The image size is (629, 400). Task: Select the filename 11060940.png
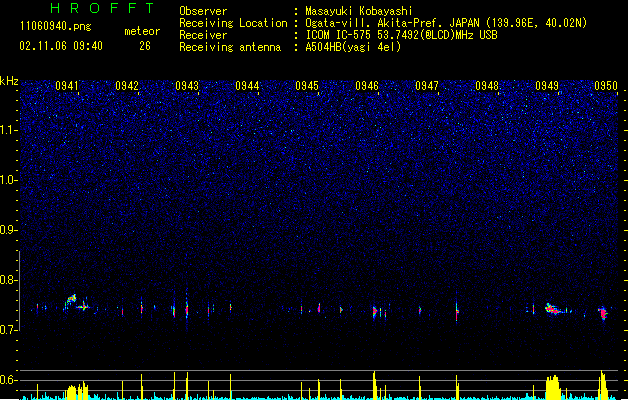click(56, 26)
